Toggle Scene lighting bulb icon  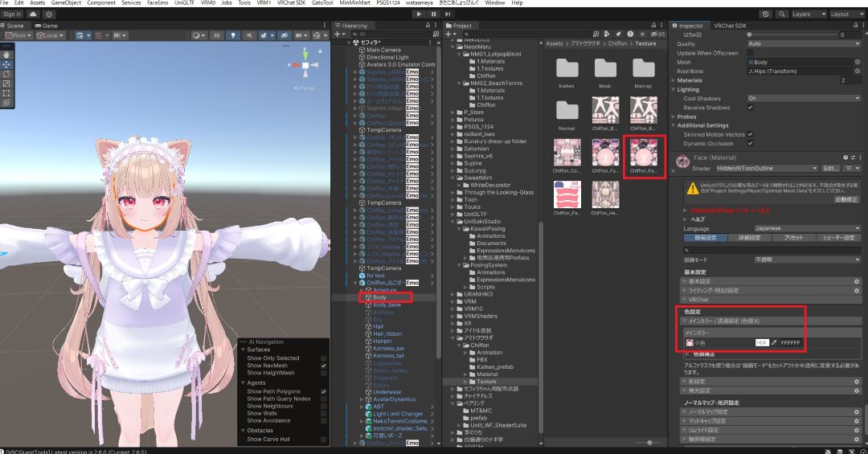coord(233,35)
